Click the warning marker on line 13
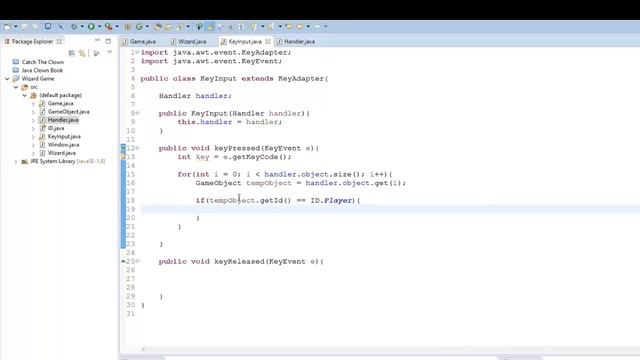The width and height of the screenshot is (640, 360). pos(123,157)
